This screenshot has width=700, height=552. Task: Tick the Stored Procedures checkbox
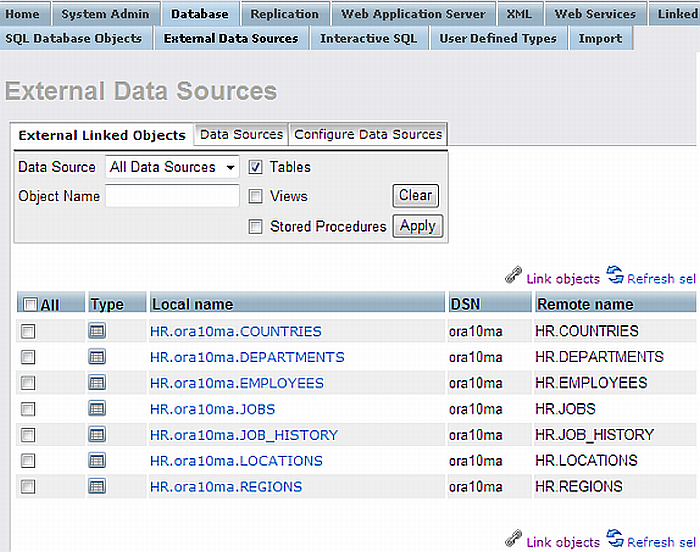click(256, 227)
